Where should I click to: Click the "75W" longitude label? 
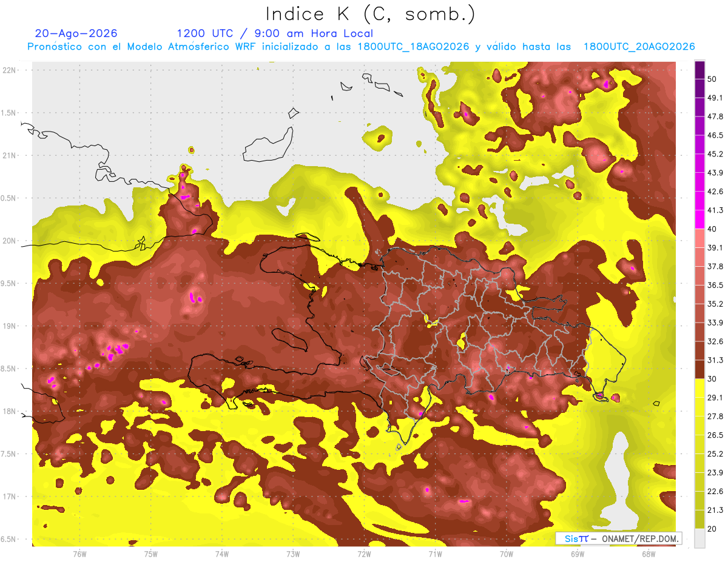151,554
